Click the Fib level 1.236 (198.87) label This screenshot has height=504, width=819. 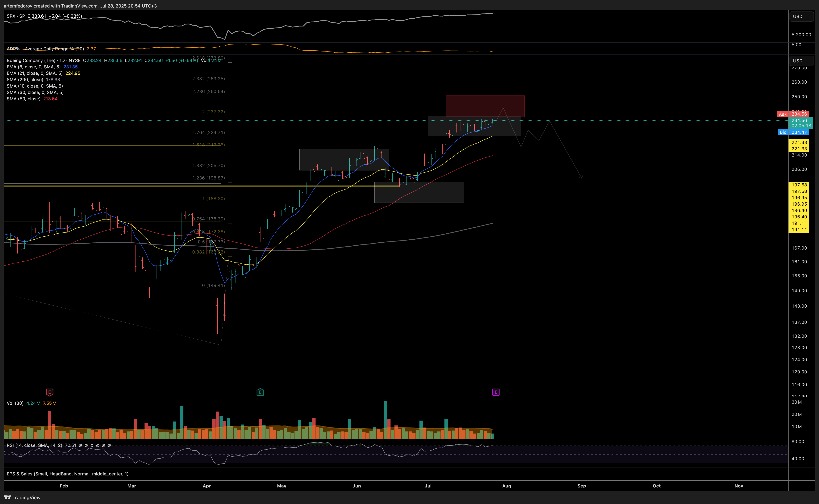tap(208, 178)
